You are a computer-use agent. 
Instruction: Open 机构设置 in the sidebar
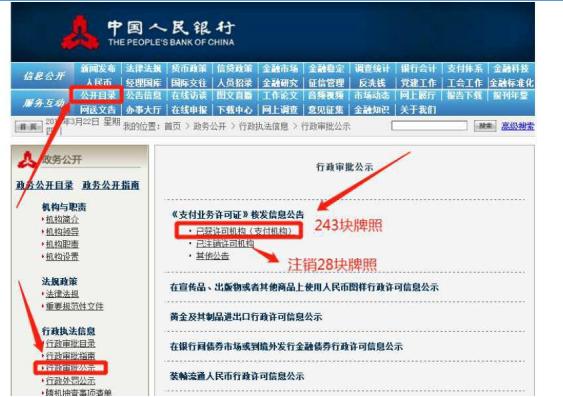[62, 256]
